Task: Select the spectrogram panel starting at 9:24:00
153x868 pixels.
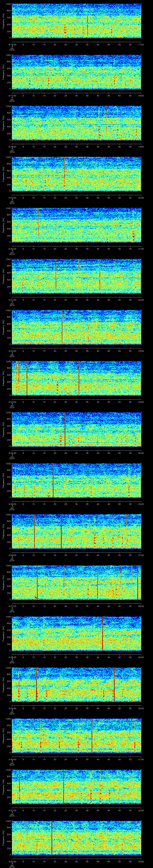Action: [77, 429]
